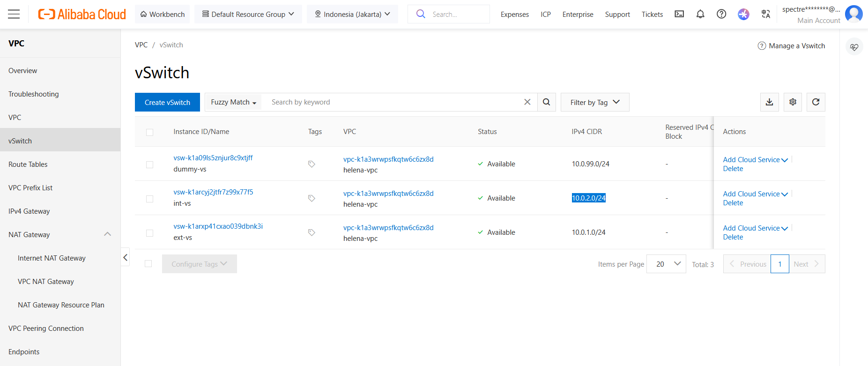
Task: Toggle the select-all header checkbox
Action: pyautogui.click(x=149, y=132)
